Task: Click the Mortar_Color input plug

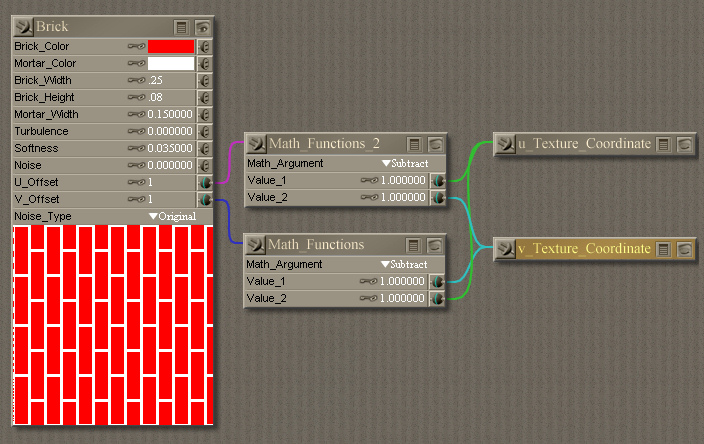Action: coord(204,64)
